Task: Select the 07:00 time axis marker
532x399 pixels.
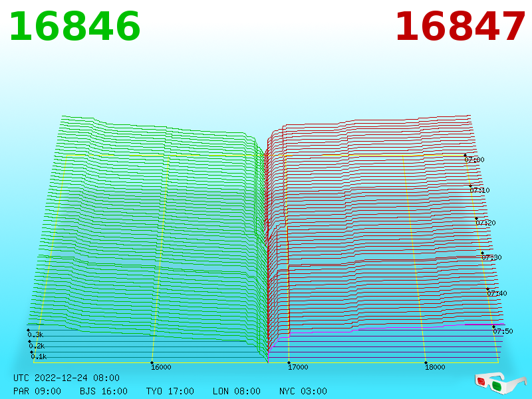Action: coord(474,160)
